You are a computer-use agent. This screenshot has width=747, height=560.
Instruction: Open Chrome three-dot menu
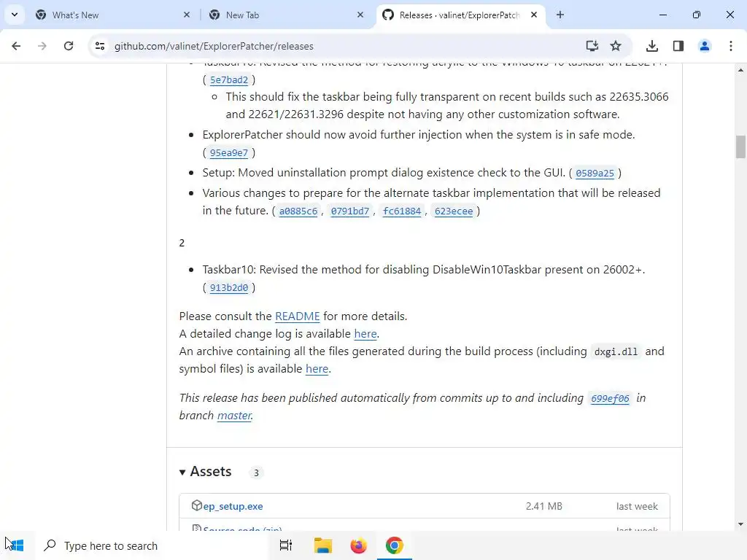pyautogui.click(x=731, y=46)
